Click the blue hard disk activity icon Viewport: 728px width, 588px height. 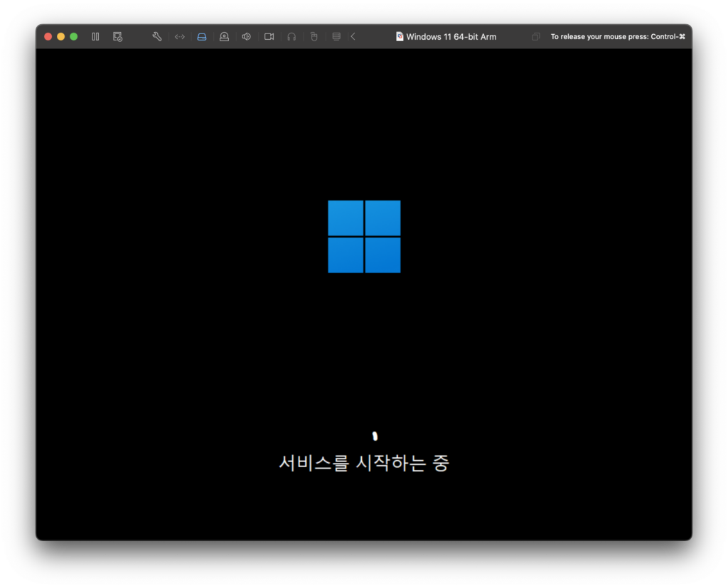tap(201, 36)
